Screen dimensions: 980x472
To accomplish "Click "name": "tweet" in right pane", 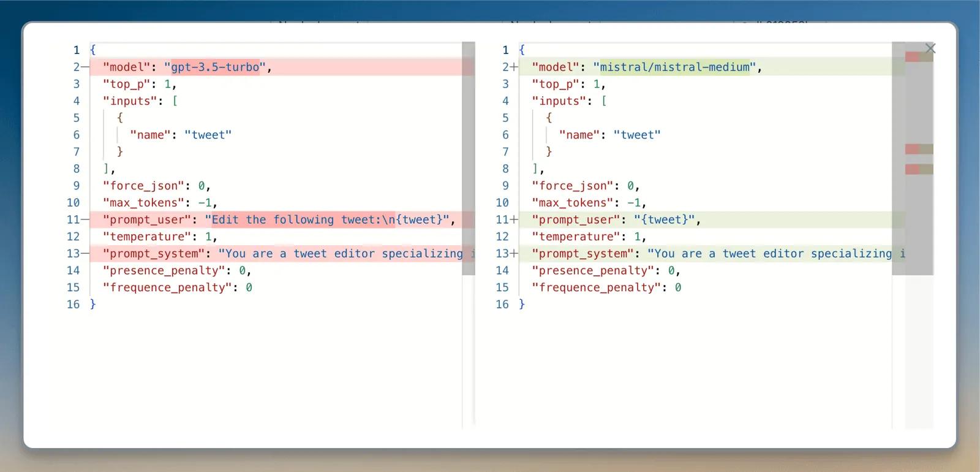I will coord(610,135).
